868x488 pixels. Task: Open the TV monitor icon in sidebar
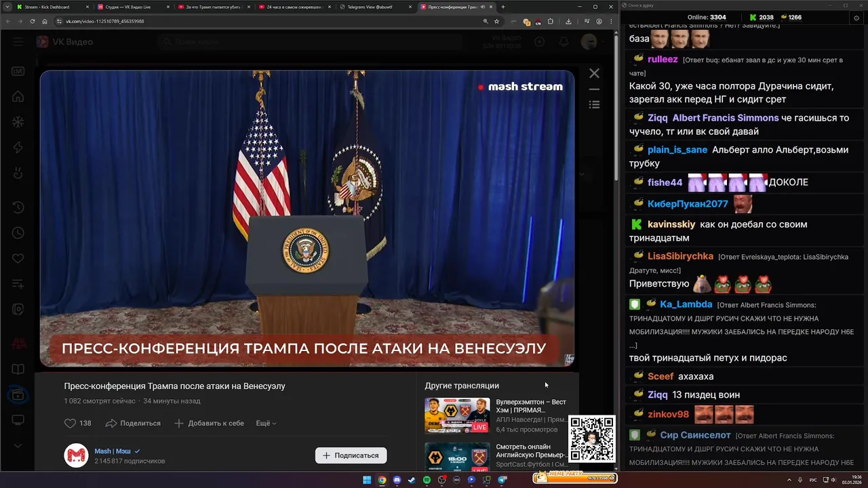[x=18, y=420]
